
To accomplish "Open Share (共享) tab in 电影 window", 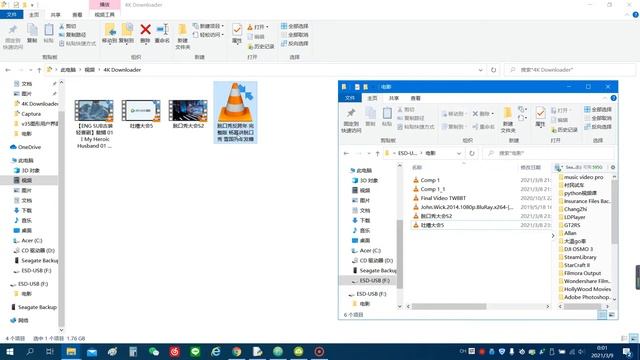I will [x=393, y=98].
